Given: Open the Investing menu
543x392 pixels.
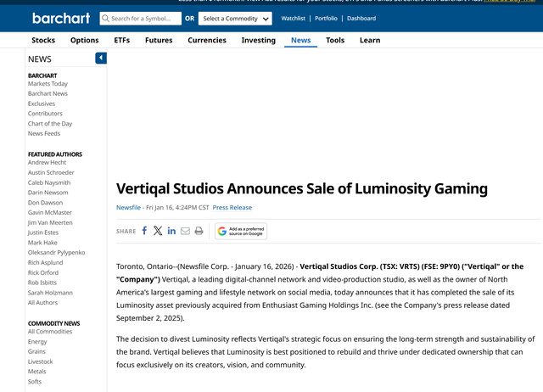Looking at the screenshot, I should coord(258,40).
